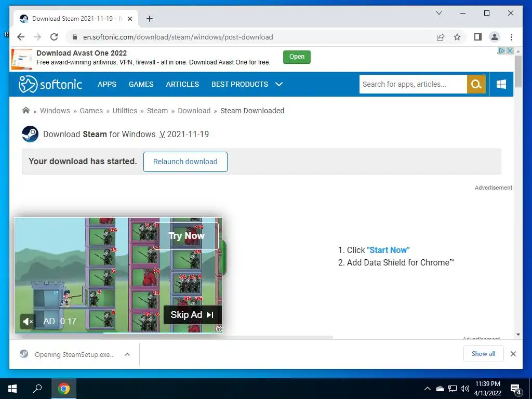
Task: Click the page vertical scrollbar thumb
Action: pos(518,71)
